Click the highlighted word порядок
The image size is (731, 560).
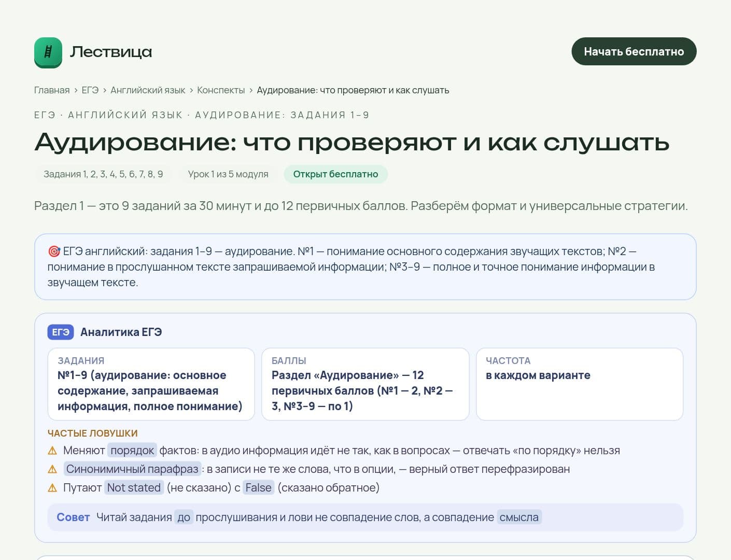tap(132, 451)
